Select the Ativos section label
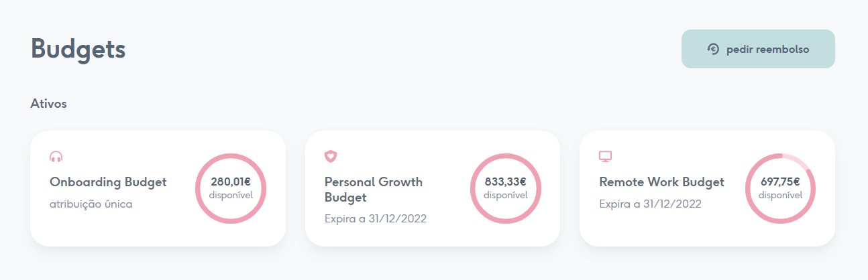Image resolution: width=868 pixels, height=280 pixels. coord(48,104)
